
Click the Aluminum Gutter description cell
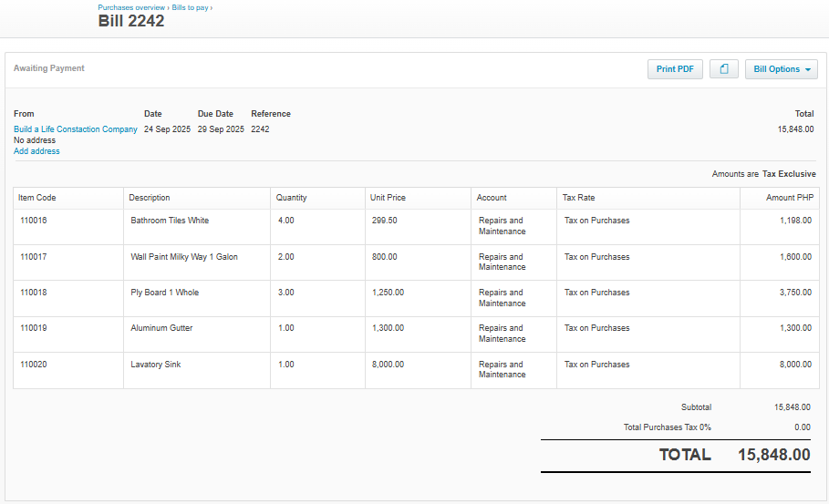[x=161, y=328]
